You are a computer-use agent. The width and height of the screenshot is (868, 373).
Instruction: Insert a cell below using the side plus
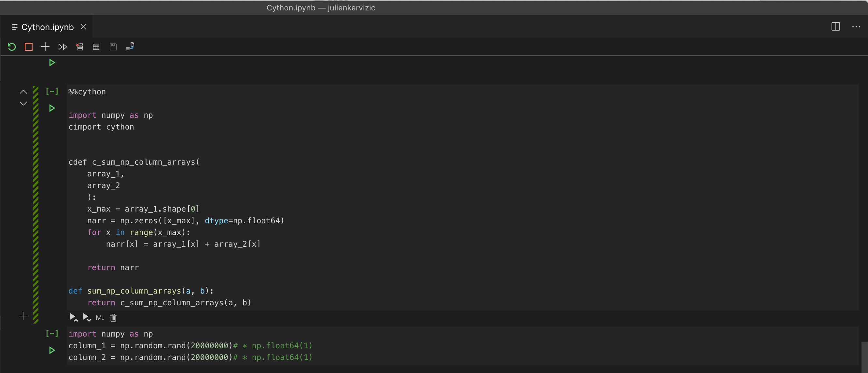click(x=23, y=316)
